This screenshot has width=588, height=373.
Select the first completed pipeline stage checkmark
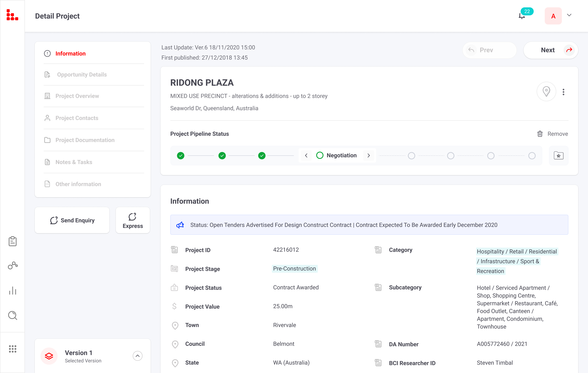tap(181, 155)
